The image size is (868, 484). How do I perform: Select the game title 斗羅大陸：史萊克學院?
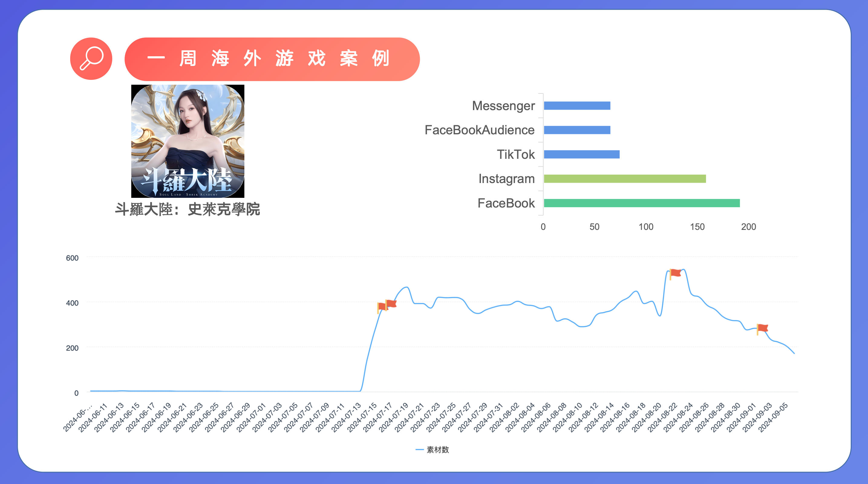187,209
